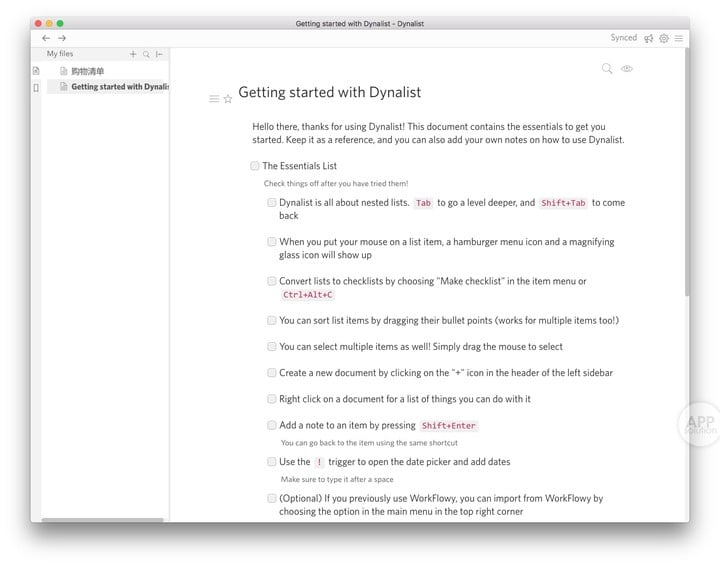Open the main hamburger menu at top right
This screenshot has width=720, height=566.
click(679, 39)
